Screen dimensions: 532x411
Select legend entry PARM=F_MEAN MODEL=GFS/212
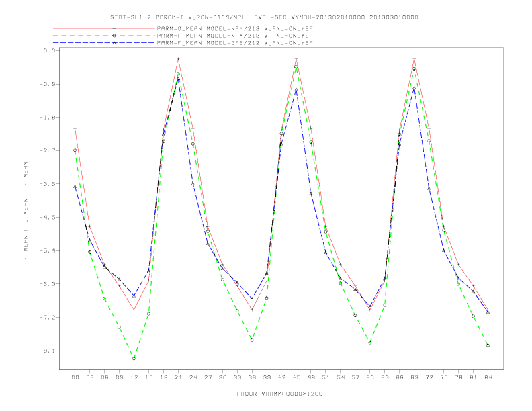(x=234, y=43)
